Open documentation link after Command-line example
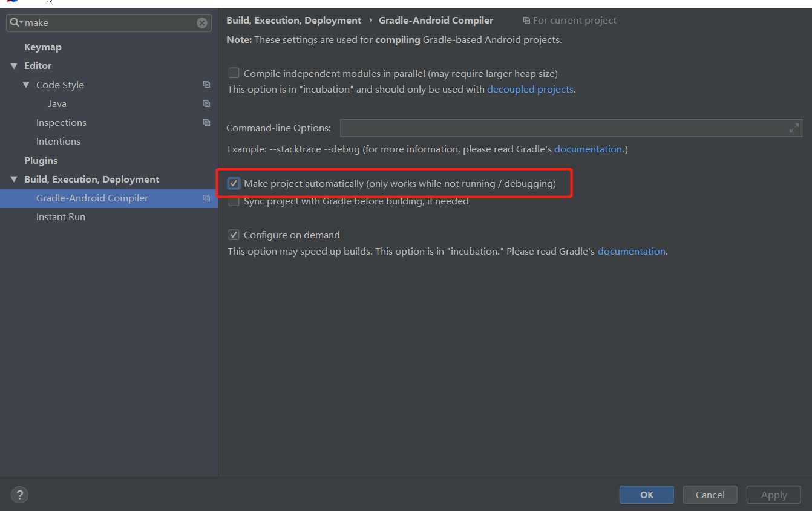 588,149
